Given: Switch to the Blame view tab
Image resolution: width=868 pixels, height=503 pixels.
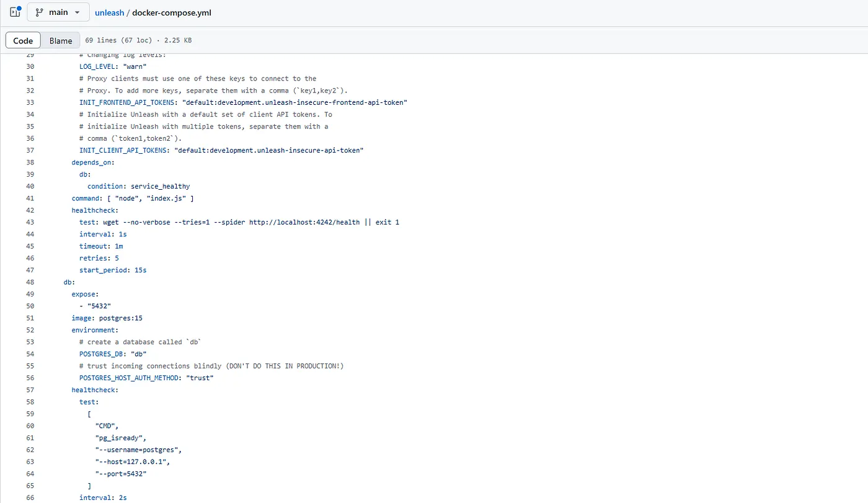Looking at the screenshot, I should point(61,40).
